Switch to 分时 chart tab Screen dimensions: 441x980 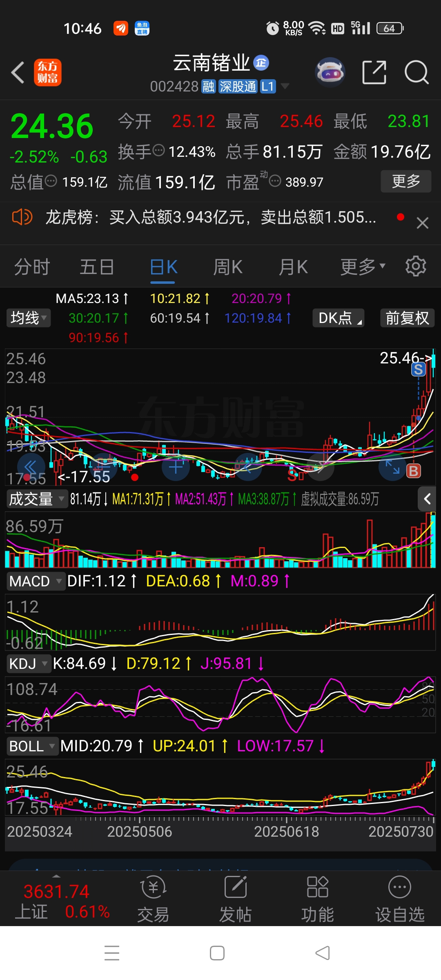point(32,267)
